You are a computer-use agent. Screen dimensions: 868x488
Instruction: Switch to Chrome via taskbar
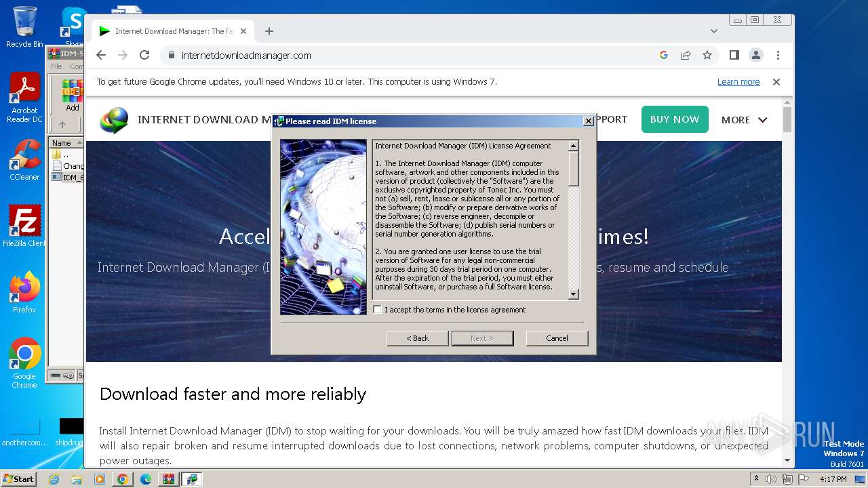(x=122, y=479)
